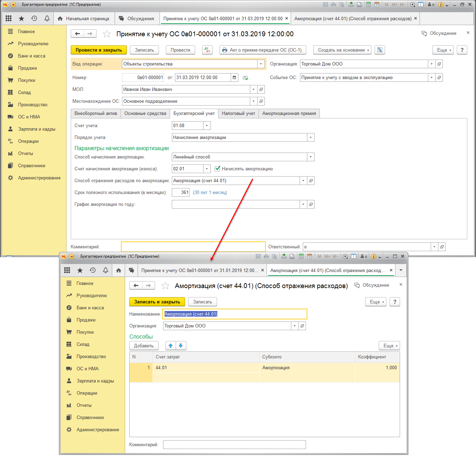Image resolution: width=476 pixels, height=457 pixels.
Task: Toggle Начислять амортизацию checkbox
Action: (217, 169)
